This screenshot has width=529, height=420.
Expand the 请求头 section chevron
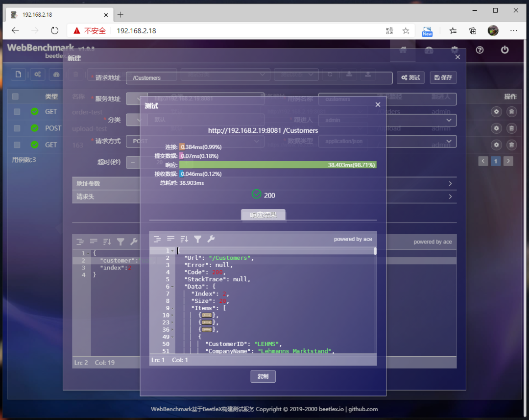(x=450, y=197)
